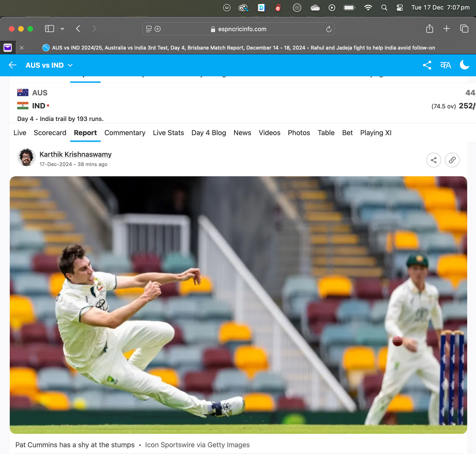Toggle dark mode moon icon

(464, 65)
